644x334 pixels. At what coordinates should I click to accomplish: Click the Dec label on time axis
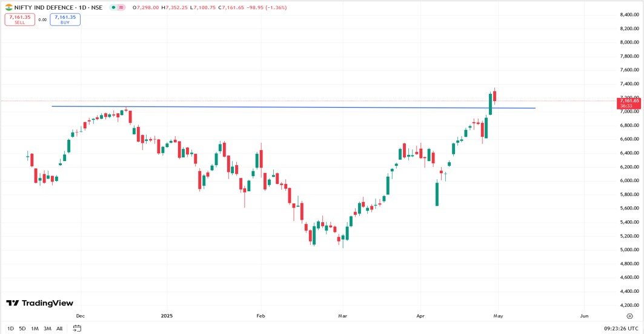pos(81,316)
